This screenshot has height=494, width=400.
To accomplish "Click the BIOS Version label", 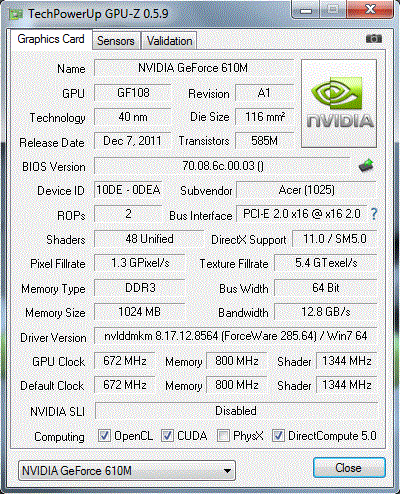I will coord(54,167).
